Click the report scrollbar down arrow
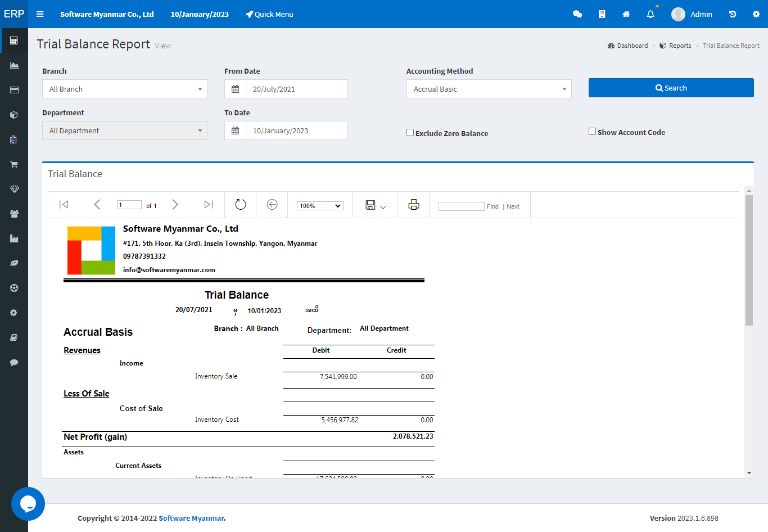Image resolution: width=768 pixels, height=532 pixels. click(x=749, y=473)
